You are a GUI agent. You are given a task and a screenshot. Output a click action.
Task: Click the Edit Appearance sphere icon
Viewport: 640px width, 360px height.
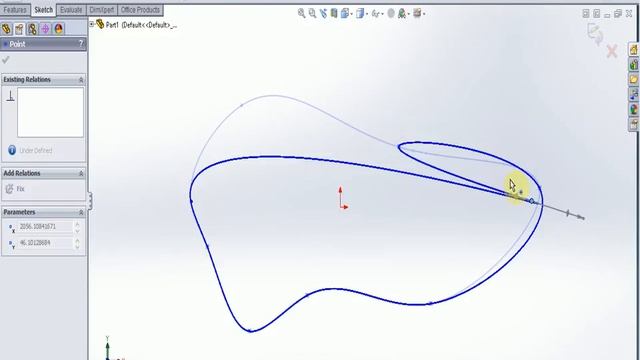click(x=391, y=13)
